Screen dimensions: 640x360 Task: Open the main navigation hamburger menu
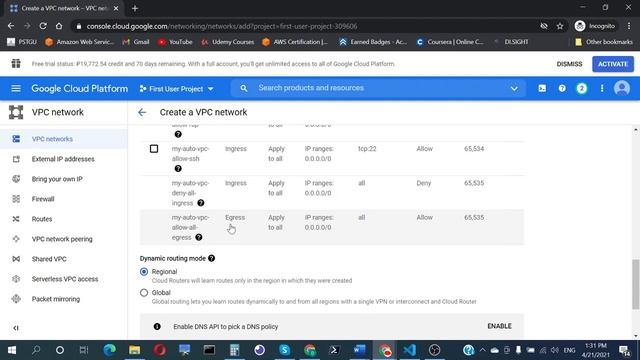tap(16, 89)
